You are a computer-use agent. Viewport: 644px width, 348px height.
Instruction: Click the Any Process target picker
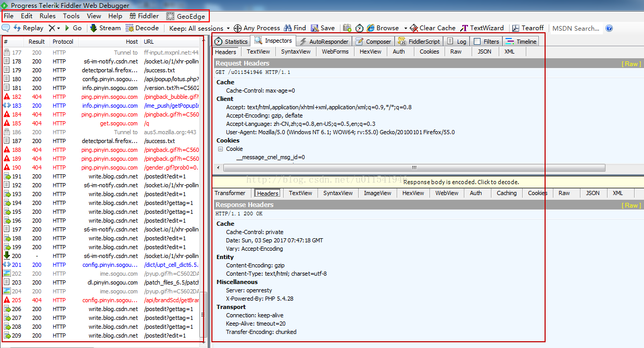[257, 28]
